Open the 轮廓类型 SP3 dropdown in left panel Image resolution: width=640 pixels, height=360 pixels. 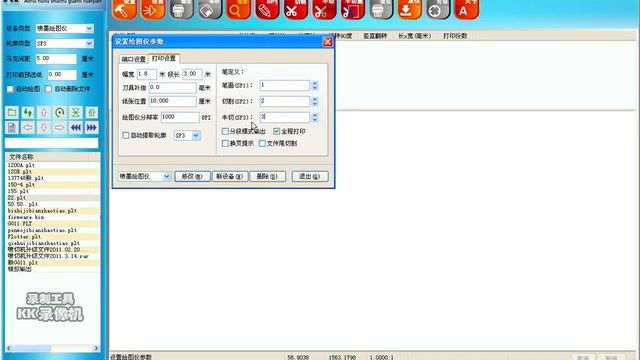[89, 43]
